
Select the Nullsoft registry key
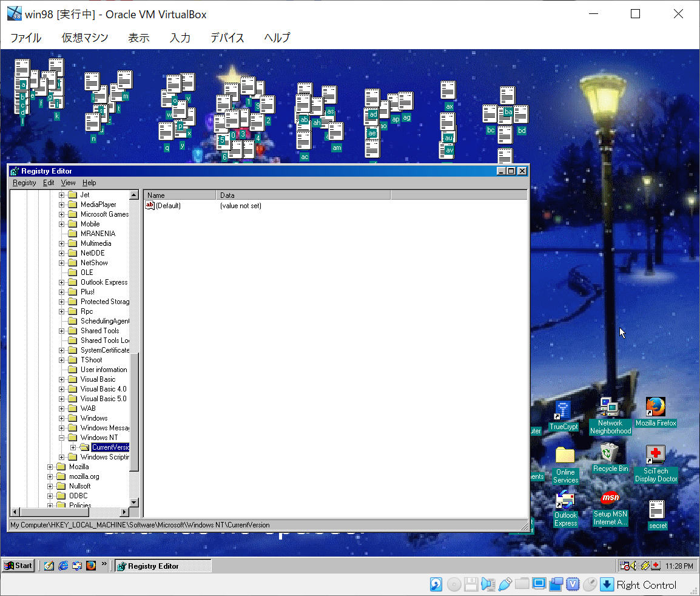(79, 486)
